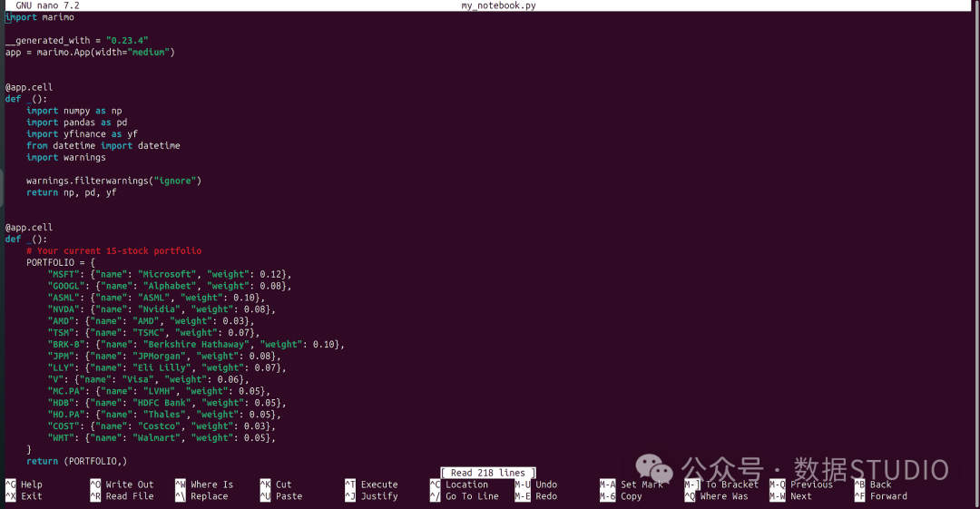Viewport: 980px width, 509px height.
Task: Click the "WMT" Walmart portfolio entry
Action: point(162,437)
